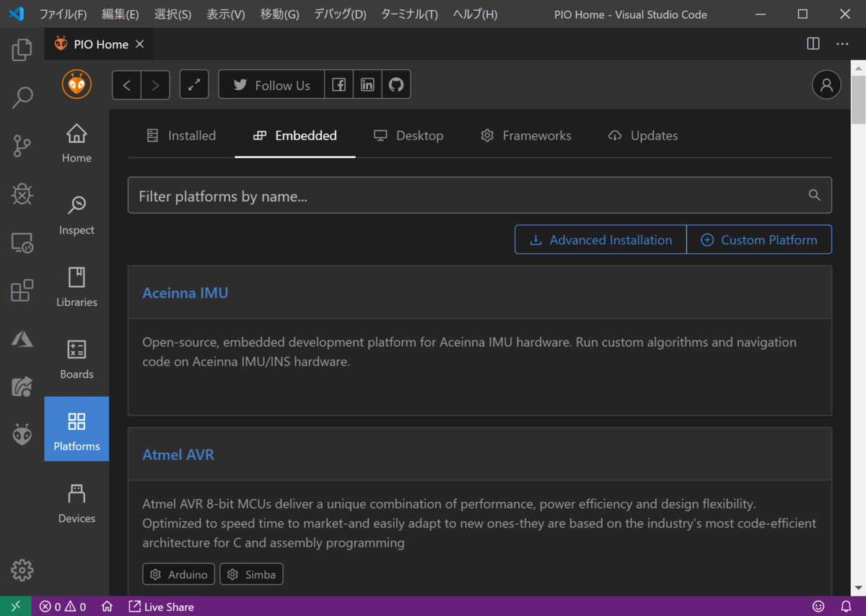Click the Advanced Installation button
This screenshot has width=866, height=616.
(x=600, y=239)
